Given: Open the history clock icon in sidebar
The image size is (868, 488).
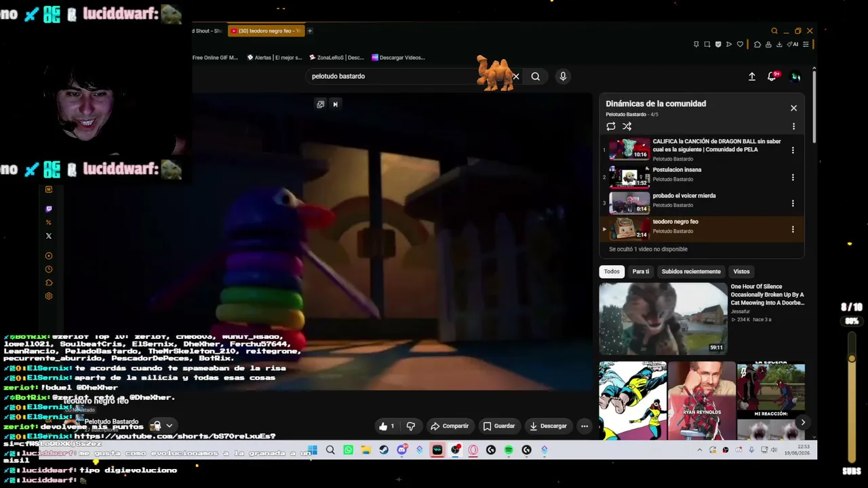Looking at the screenshot, I should (49, 269).
